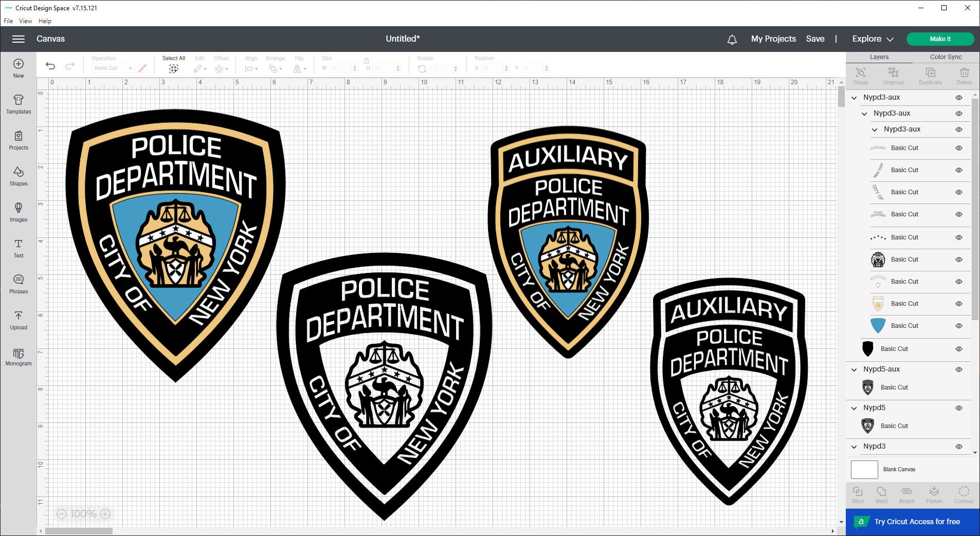Click the Slice tool
Image resolution: width=980 pixels, height=536 pixels.
(858, 495)
